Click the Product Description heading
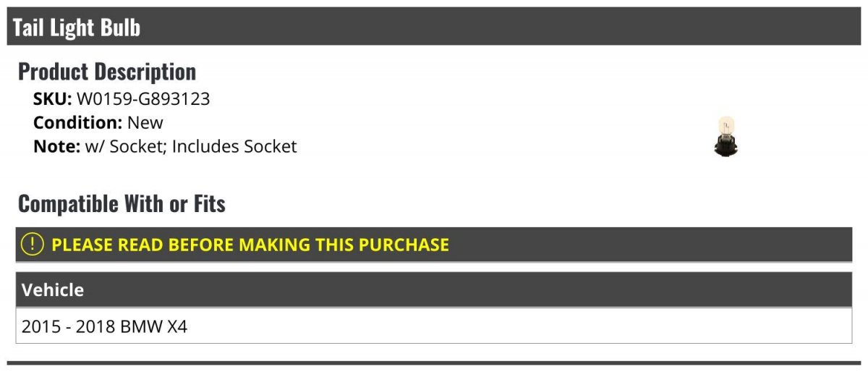 (x=107, y=72)
